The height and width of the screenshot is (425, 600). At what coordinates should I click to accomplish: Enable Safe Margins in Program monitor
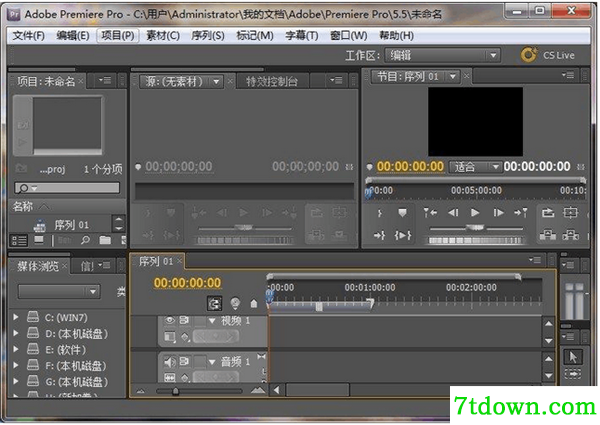coord(571,212)
